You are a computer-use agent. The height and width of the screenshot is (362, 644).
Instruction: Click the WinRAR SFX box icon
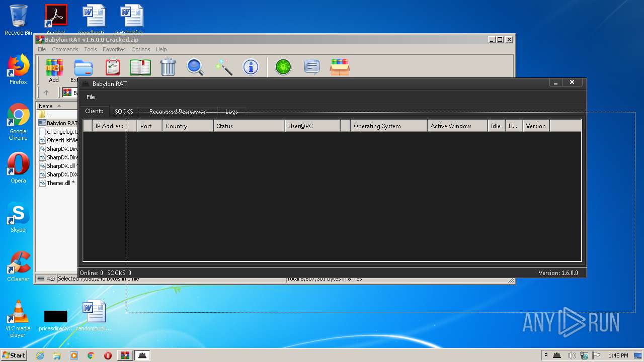[340, 67]
